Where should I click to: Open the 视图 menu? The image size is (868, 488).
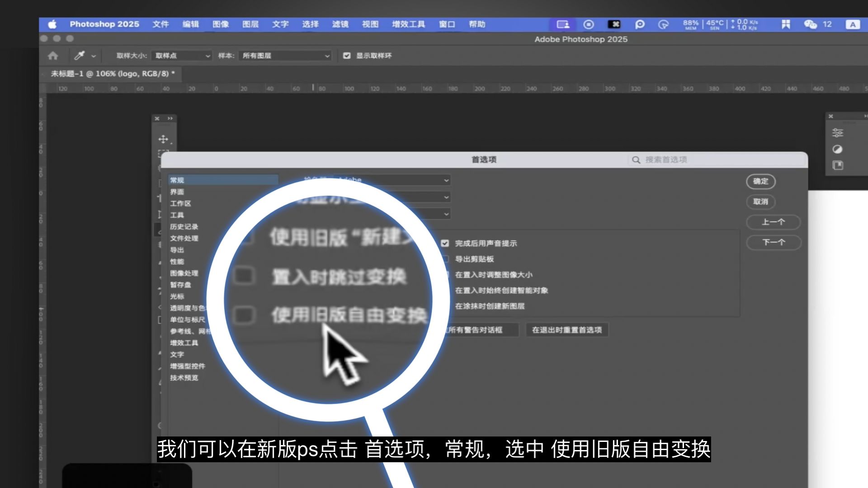point(370,24)
